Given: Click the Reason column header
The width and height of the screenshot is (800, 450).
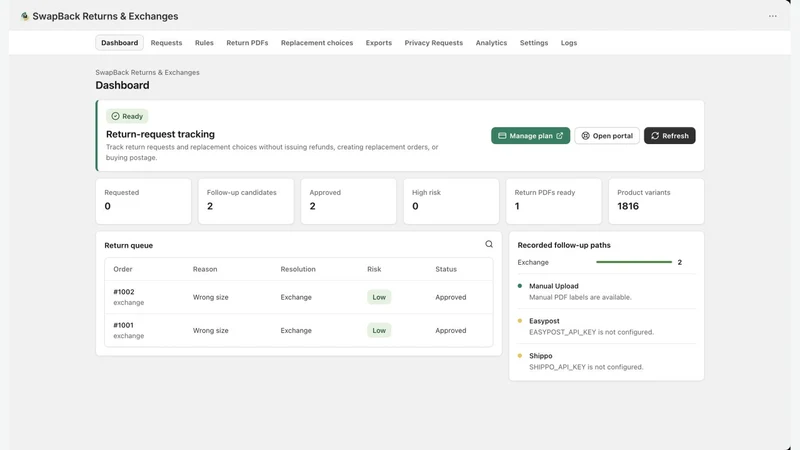Looking at the screenshot, I should pos(205,269).
